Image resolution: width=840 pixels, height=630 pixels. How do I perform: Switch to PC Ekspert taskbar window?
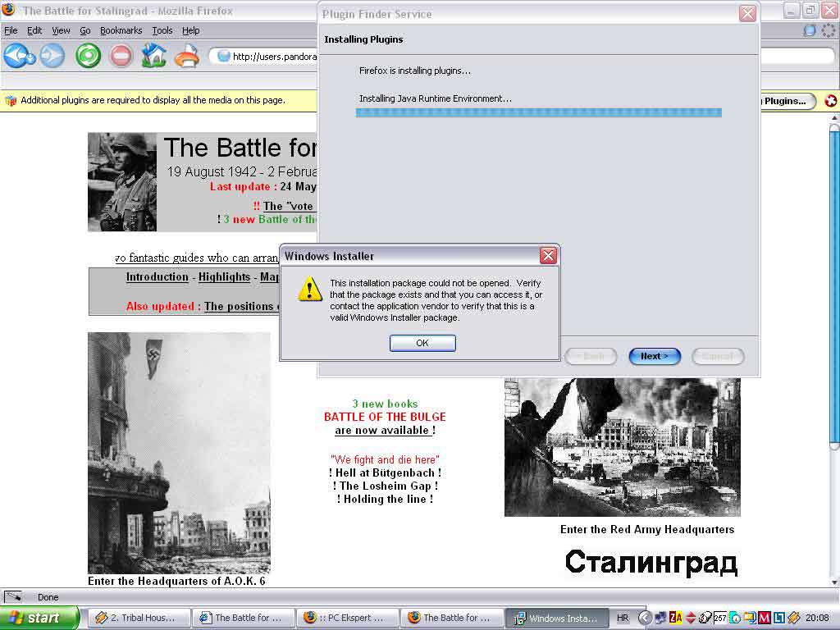coord(349,618)
